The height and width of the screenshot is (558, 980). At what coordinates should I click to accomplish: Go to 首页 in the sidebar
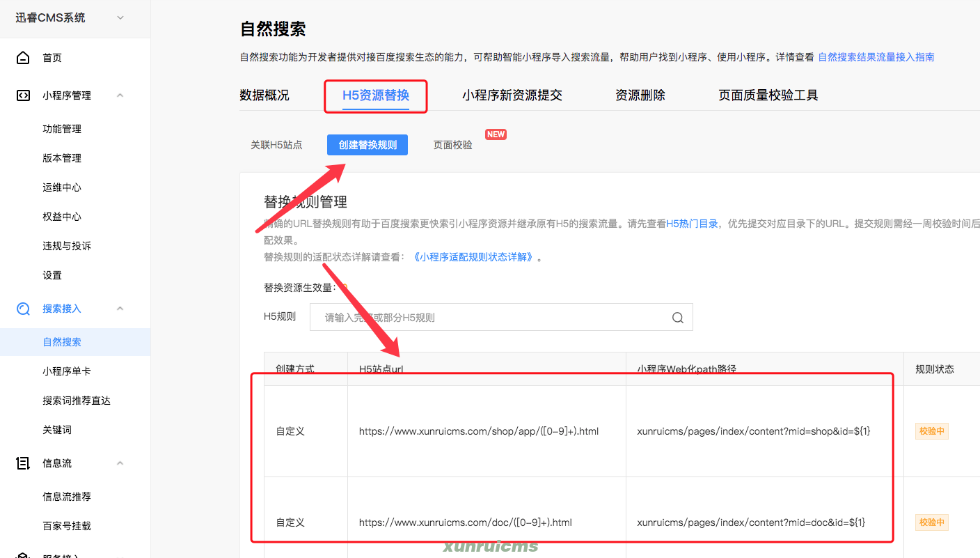tap(52, 58)
